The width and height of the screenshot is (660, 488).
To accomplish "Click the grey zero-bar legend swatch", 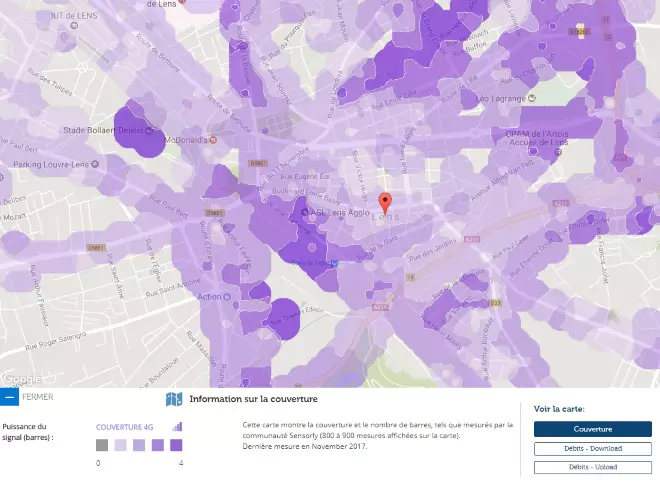I will 102,445.
